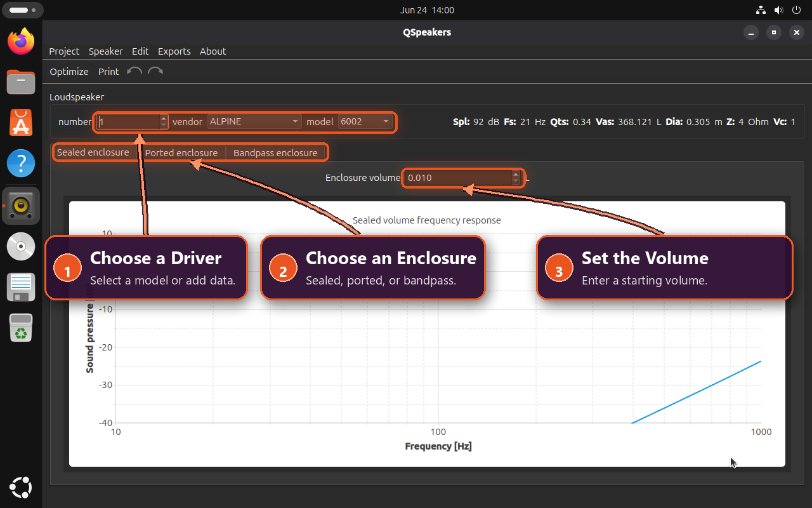This screenshot has height=508, width=812.
Task: Open the Files manager in dock
Action: pyautogui.click(x=21, y=82)
